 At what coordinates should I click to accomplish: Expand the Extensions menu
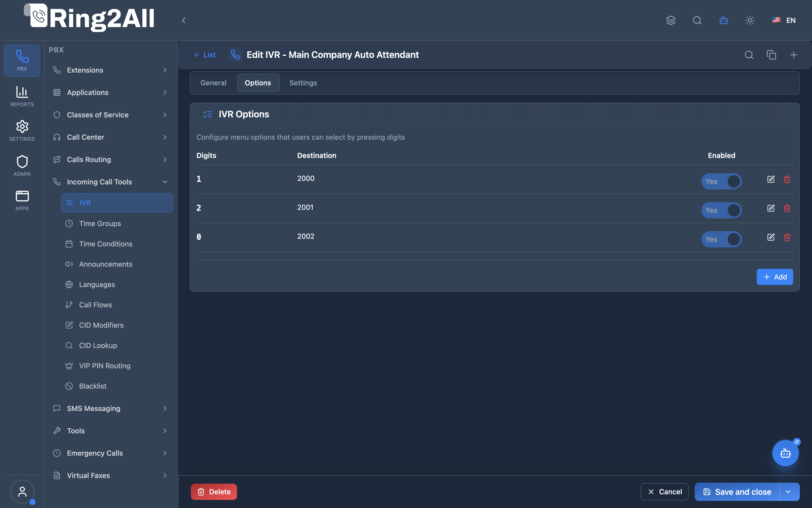[110, 70]
